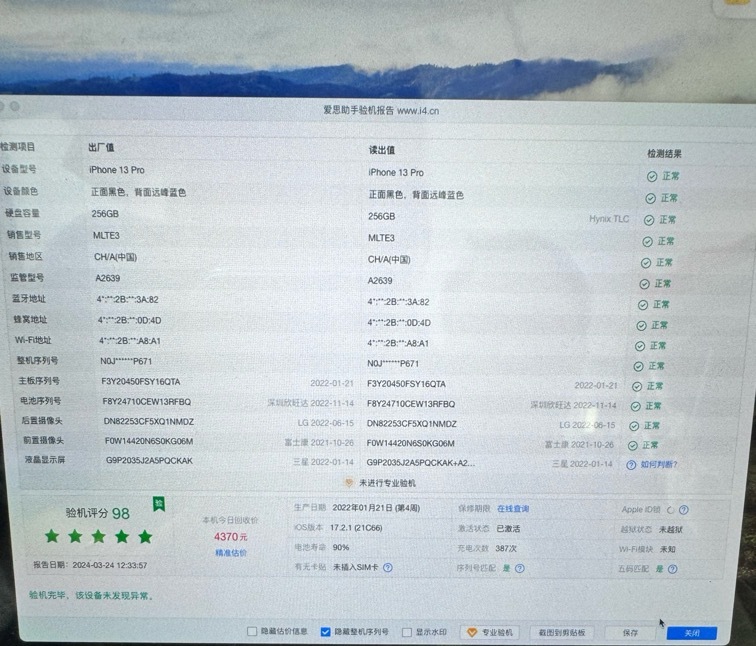
Task: Click the help icon next to 未插入SIM卡
Action: (388, 567)
